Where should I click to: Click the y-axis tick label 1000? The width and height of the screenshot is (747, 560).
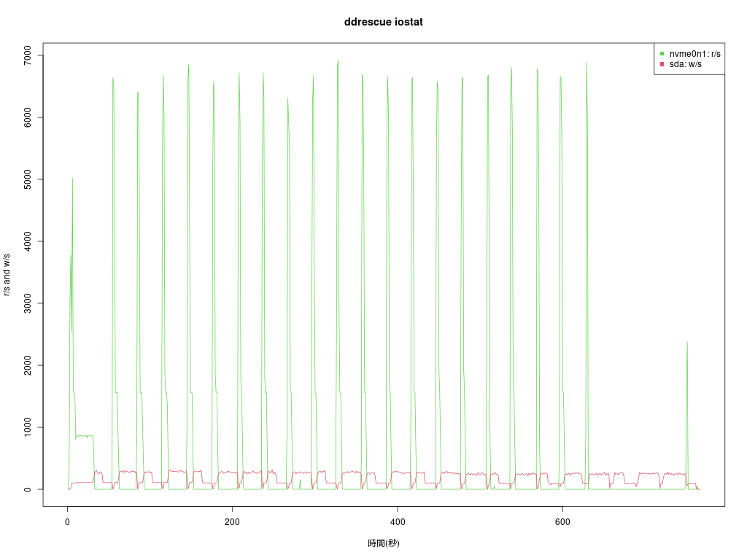pyautogui.click(x=28, y=427)
